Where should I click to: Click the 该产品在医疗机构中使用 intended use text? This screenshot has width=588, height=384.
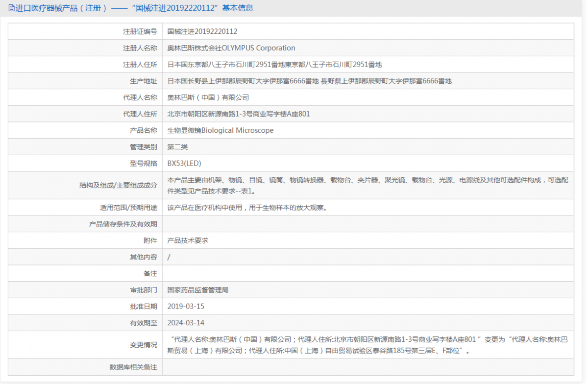(x=247, y=207)
